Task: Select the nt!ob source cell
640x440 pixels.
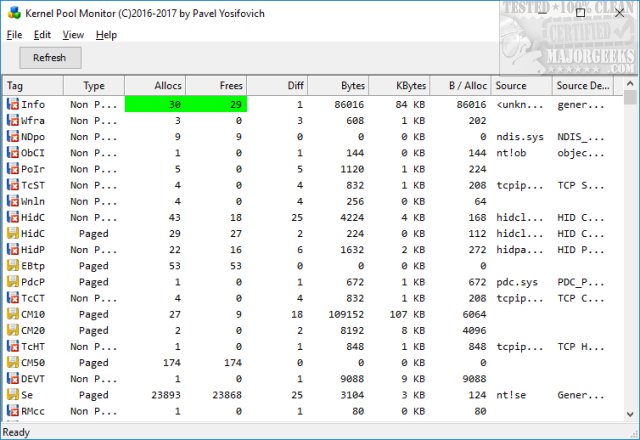Action: 511,153
